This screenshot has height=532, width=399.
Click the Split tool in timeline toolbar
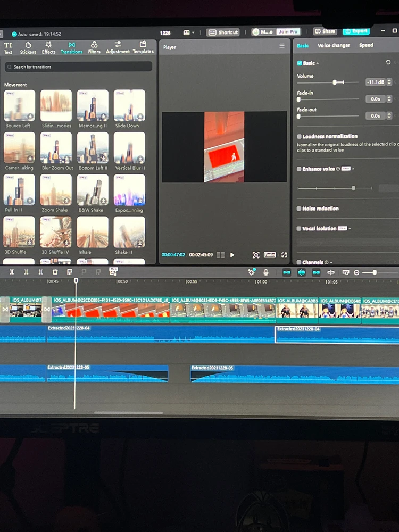[x=12, y=272]
